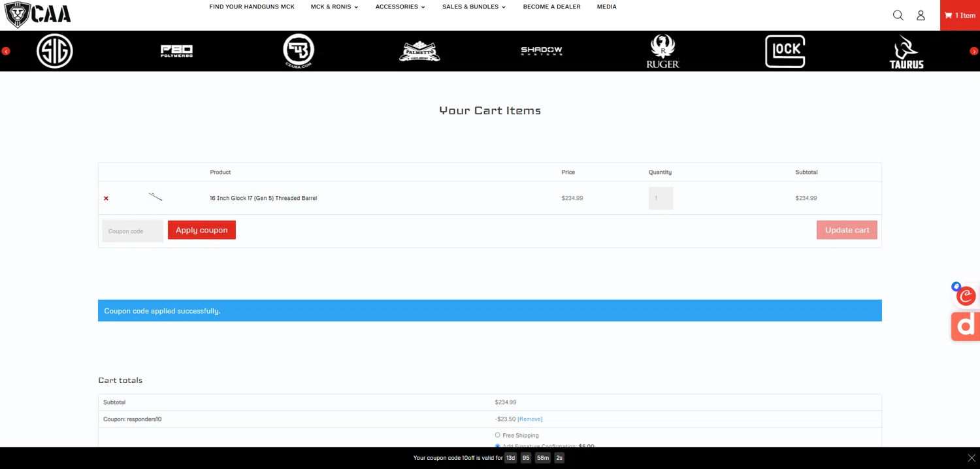Expand the MCK & Ronis dropdown
The height and width of the screenshot is (469, 980).
pos(335,7)
